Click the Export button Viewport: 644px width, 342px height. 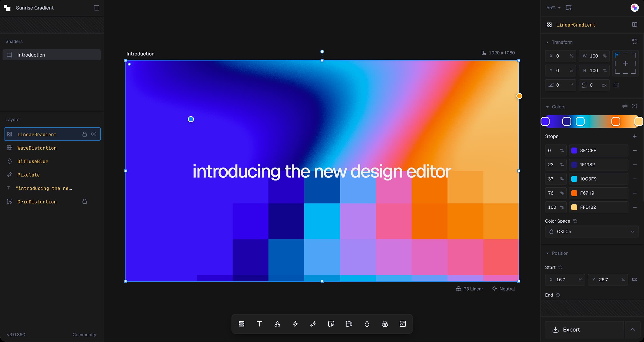click(584, 329)
